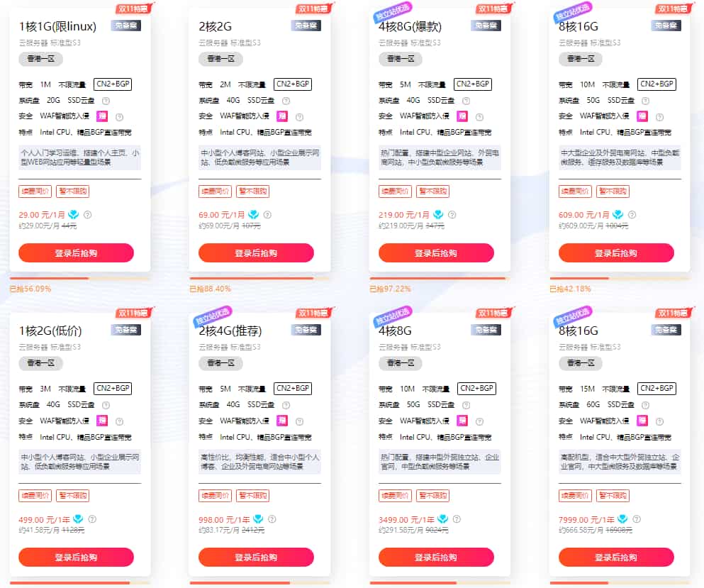
Task: Click 续费同价 tag in the 2核2G card
Action: 215,192
